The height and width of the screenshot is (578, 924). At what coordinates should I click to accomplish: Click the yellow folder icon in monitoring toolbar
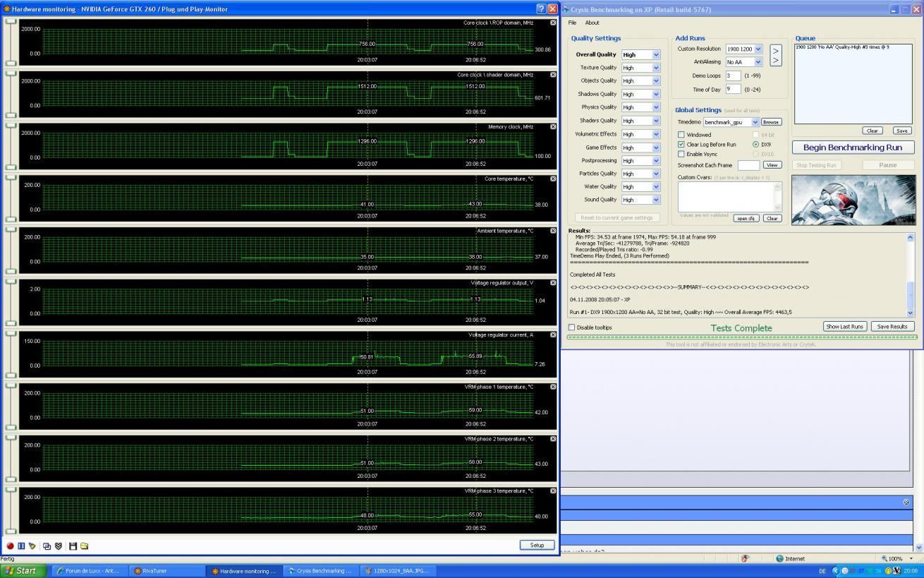click(85, 546)
